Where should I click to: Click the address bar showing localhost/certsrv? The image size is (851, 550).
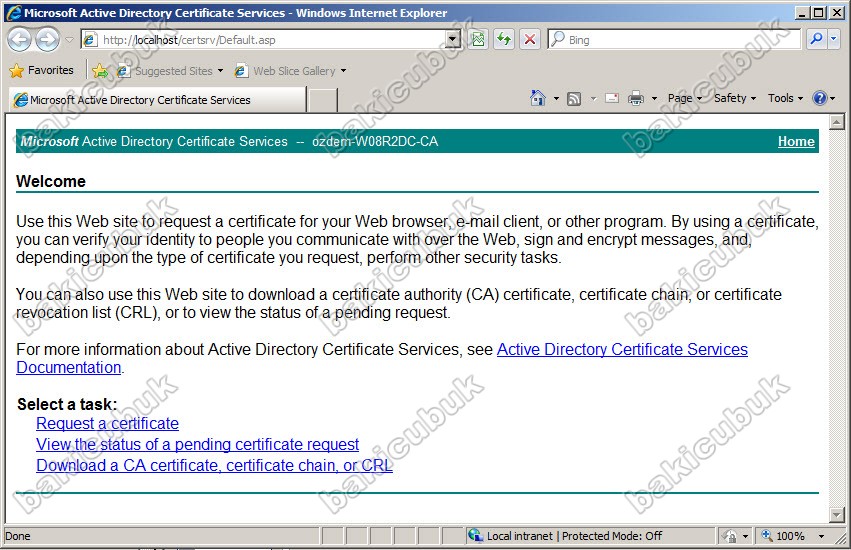[x=263, y=40]
